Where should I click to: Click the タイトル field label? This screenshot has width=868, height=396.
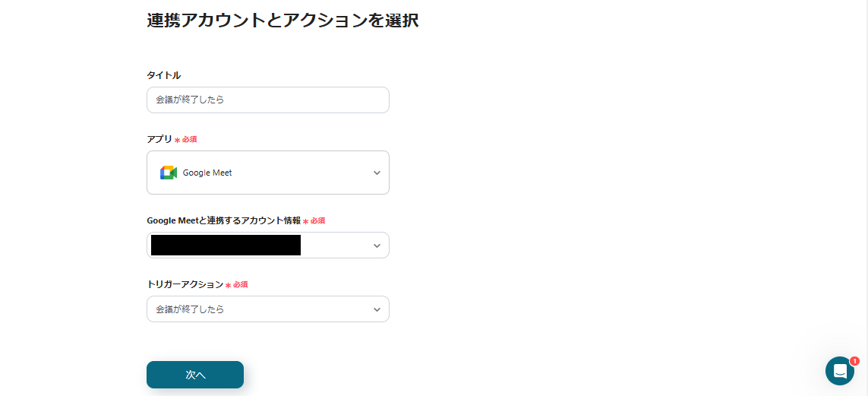tap(163, 75)
